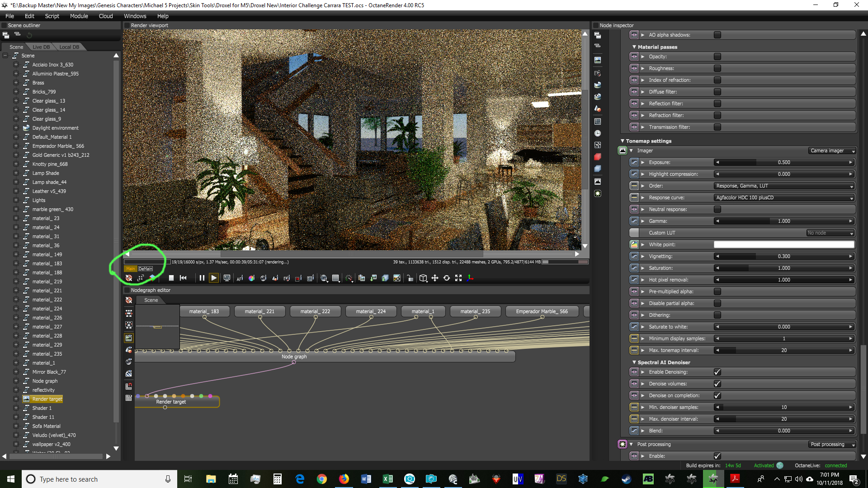
Task: Enable the Neutral response checkbox
Action: [x=717, y=209]
